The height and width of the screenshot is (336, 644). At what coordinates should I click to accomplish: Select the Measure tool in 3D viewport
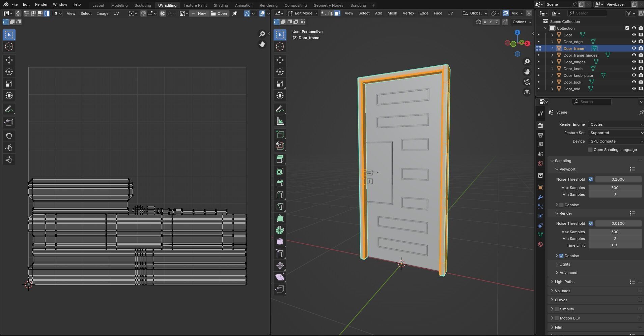coord(280,121)
